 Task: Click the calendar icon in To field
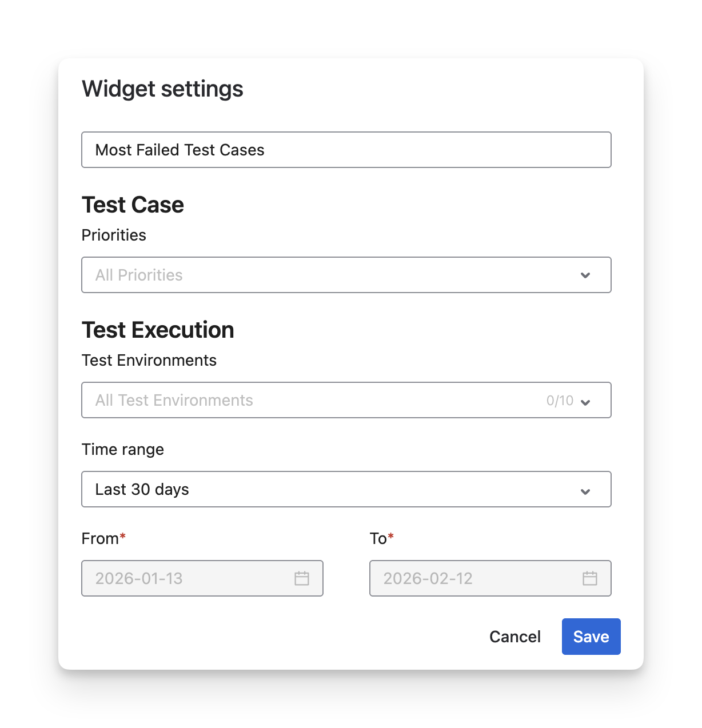(590, 578)
